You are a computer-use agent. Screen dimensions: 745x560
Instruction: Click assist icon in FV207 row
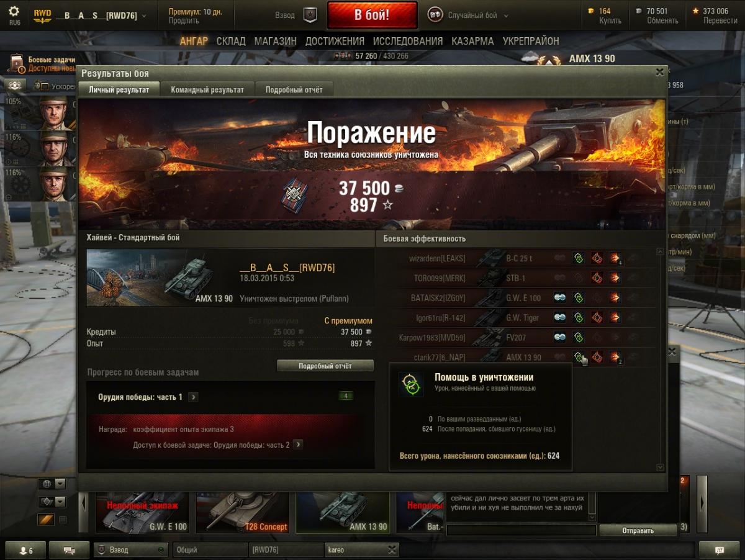[x=578, y=338]
